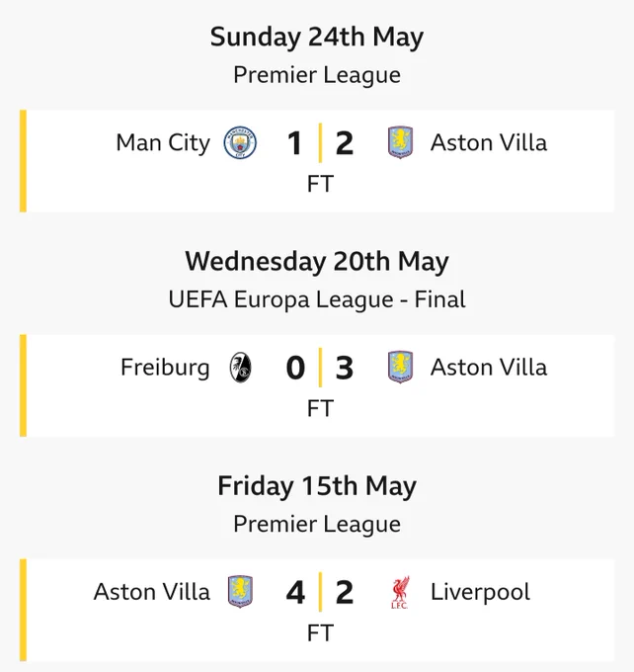Click FT status under Freiburg match
The width and height of the screenshot is (634, 672).
click(320, 408)
